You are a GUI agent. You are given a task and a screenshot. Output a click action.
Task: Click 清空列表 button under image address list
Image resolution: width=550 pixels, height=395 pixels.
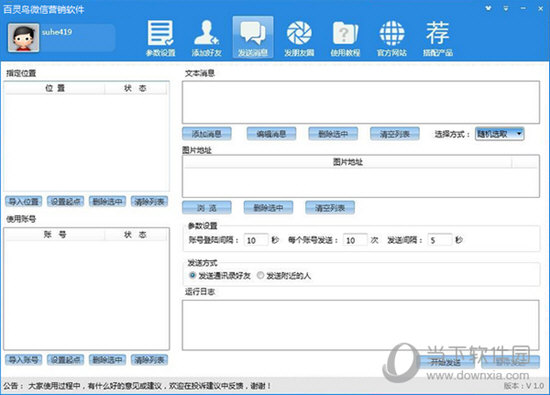tap(330, 208)
